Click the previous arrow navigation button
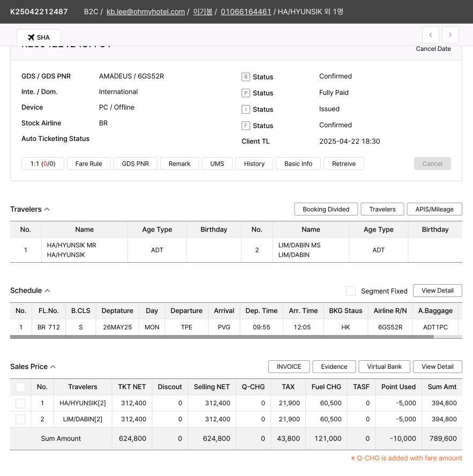Viewport: 473px width, 476px height. pos(431,35)
